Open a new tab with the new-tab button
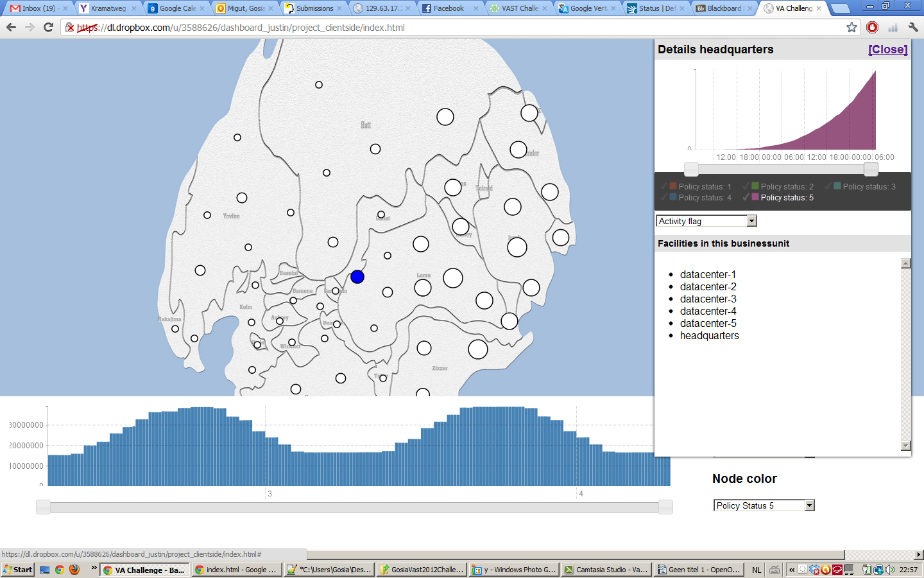 click(x=840, y=8)
